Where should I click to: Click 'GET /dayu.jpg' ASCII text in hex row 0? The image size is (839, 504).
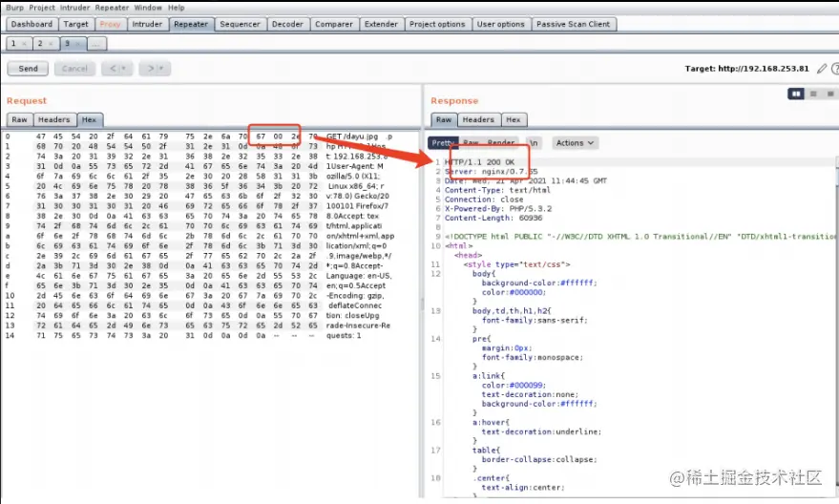coord(352,136)
